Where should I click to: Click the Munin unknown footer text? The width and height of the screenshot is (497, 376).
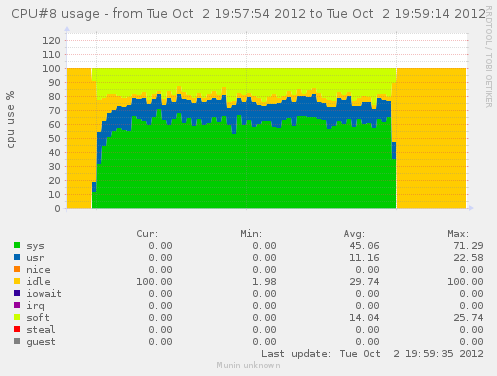click(248, 365)
